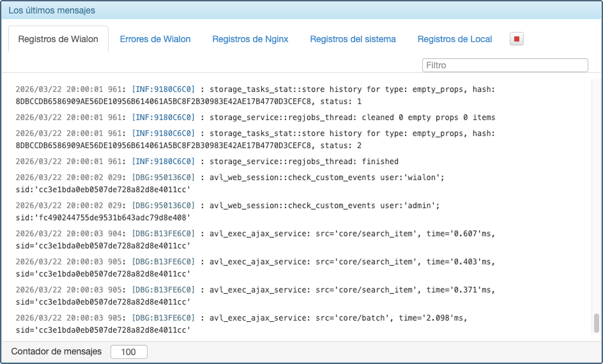This screenshot has height=364, width=603.
Task: Select the DBG tag of the core/batch entry
Action: pyautogui.click(x=163, y=318)
